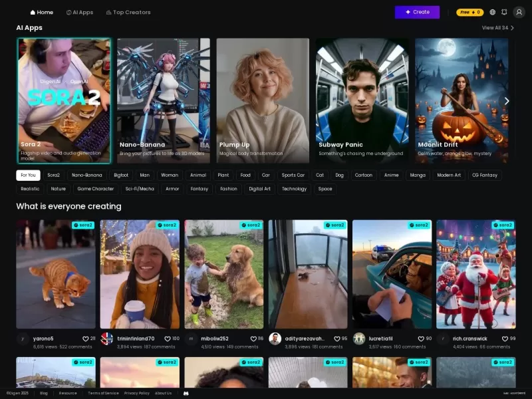Viewport: 532px width, 399px height.
Task: Click the Free credits badge
Action: (469, 12)
